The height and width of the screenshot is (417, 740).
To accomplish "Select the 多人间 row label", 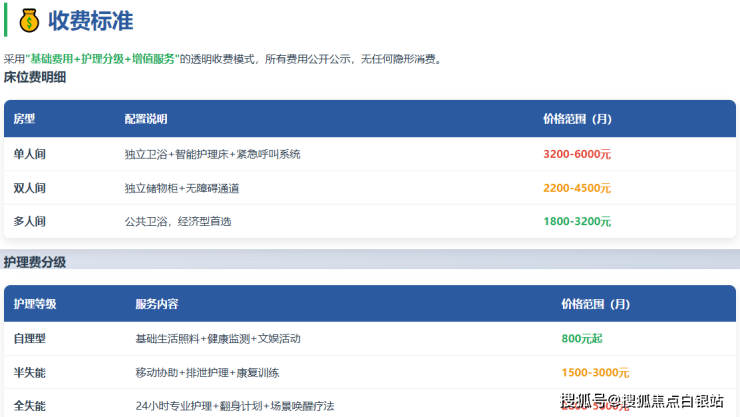I will click(x=30, y=221).
